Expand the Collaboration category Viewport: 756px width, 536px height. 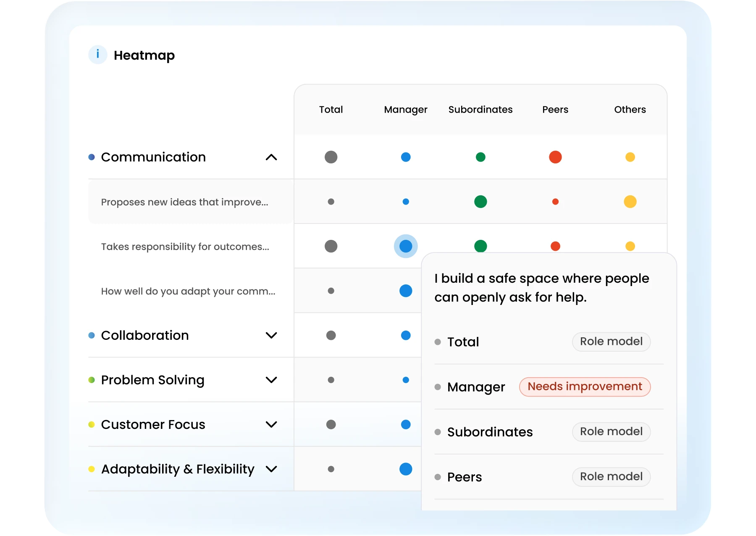(272, 335)
